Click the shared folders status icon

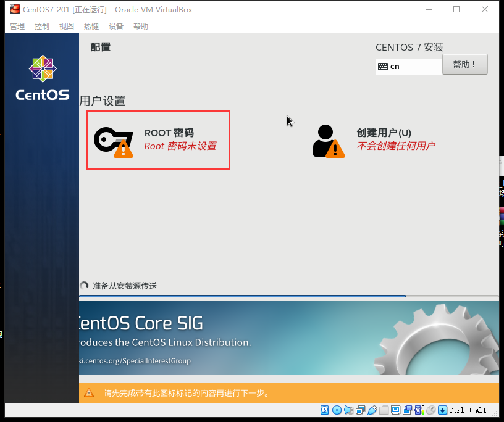point(384,410)
